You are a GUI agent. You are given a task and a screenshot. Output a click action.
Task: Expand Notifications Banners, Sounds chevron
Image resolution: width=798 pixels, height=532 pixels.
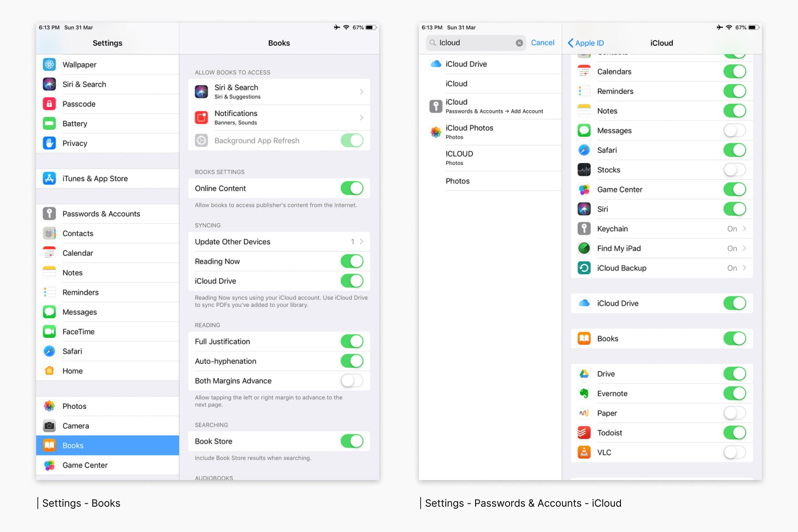361,118
